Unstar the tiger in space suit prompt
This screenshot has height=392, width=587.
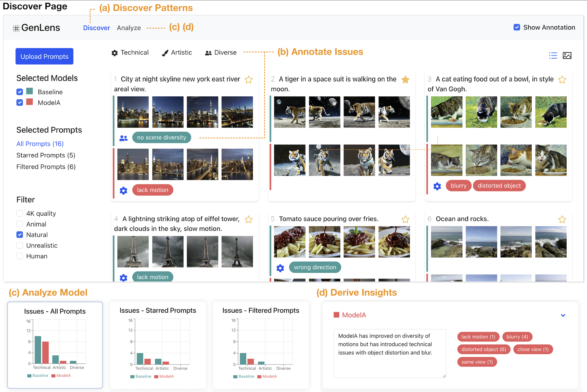pos(405,80)
